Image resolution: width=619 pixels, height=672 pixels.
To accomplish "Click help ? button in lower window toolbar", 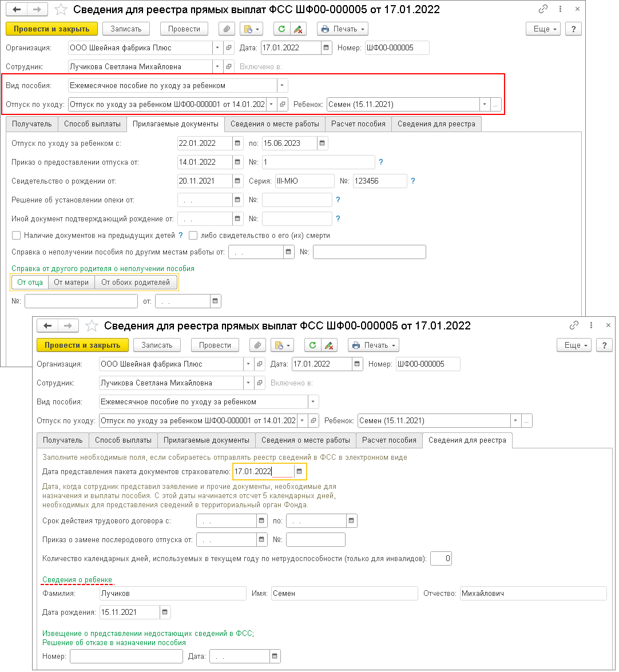I will (605, 345).
